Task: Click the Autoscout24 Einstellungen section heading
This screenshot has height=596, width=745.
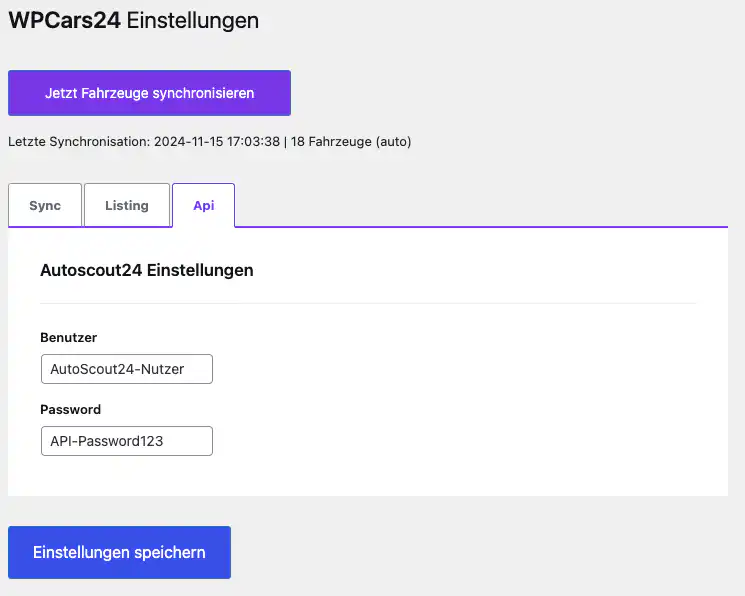Action: [x=146, y=270]
